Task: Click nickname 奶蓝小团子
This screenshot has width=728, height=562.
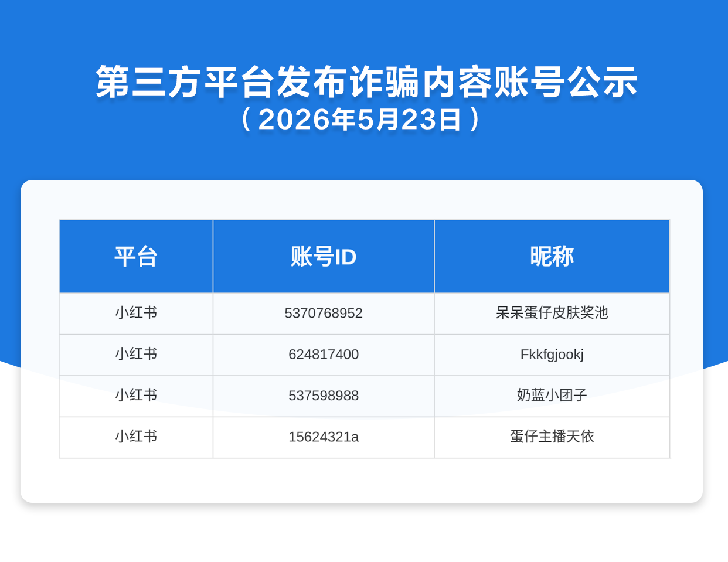Action: (x=552, y=396)
